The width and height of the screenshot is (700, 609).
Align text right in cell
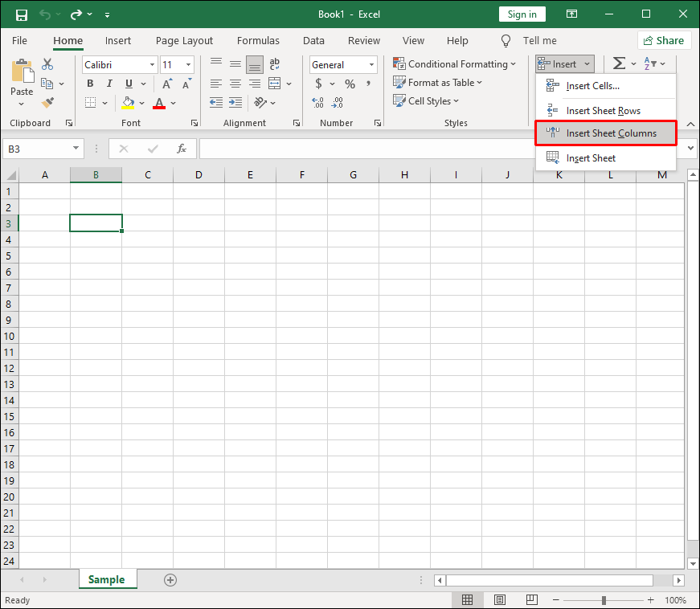coord(255,84)
